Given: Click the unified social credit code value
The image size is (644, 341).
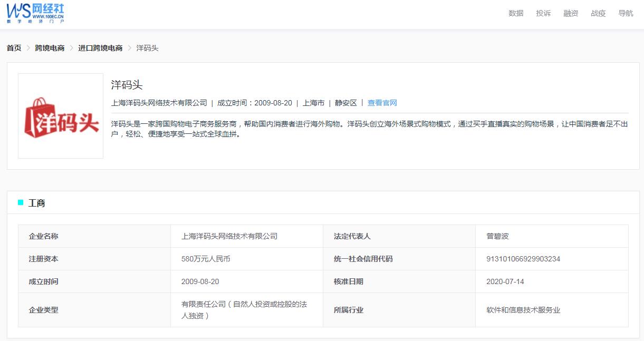Looking at the screenshot, I should (523, 258).
